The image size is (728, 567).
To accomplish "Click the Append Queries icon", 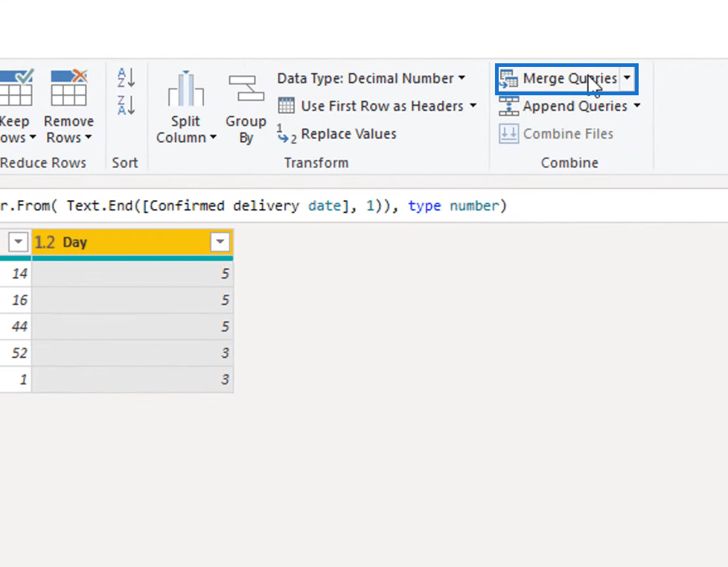I will 509,106.
